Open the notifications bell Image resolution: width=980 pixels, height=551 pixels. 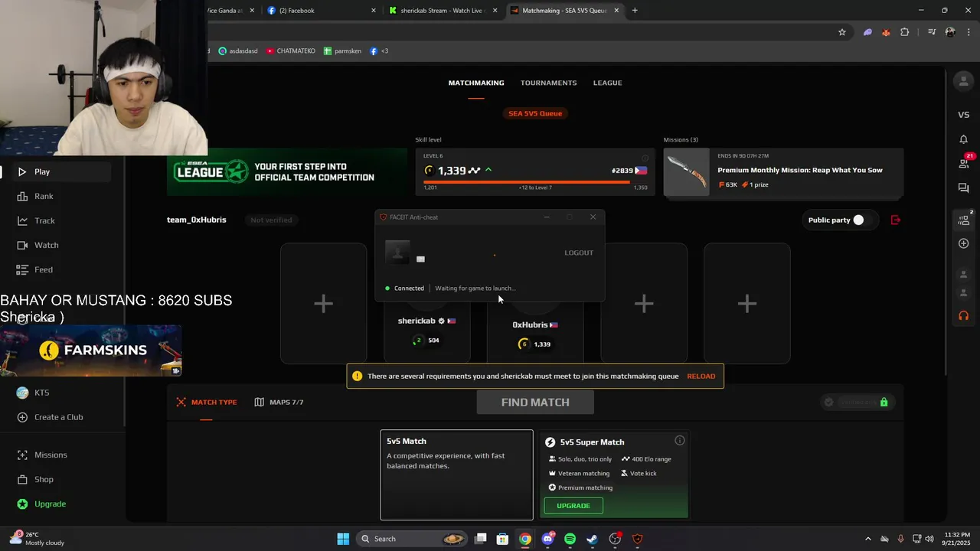click(x=963, y=139)
